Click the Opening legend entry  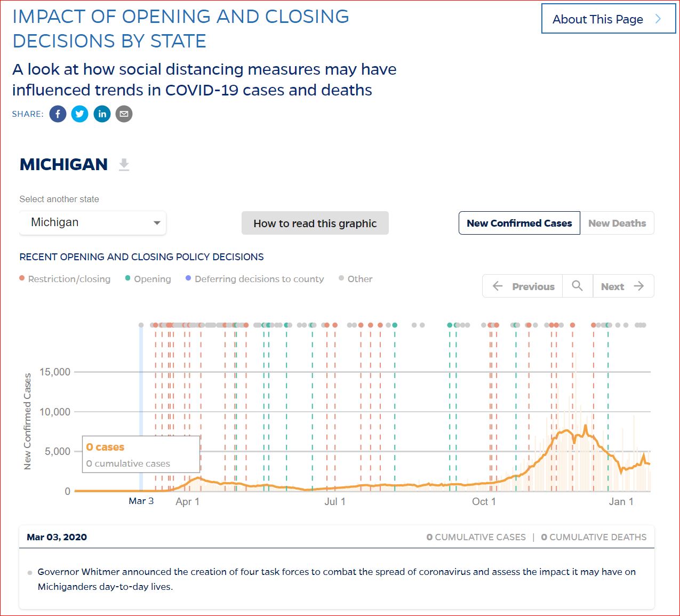tap(148, 279)
